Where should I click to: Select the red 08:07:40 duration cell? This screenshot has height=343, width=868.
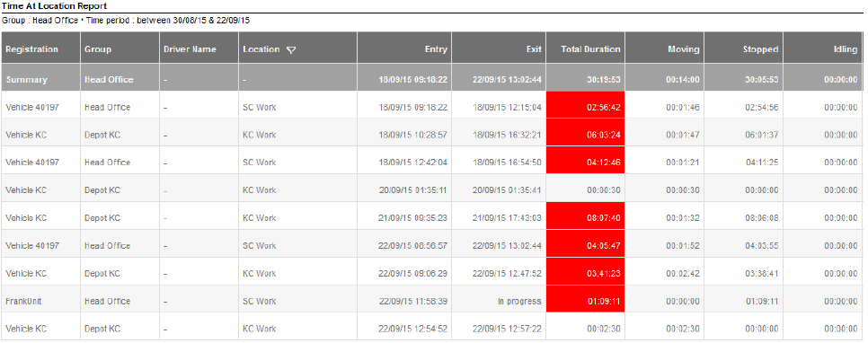point(586,215)
